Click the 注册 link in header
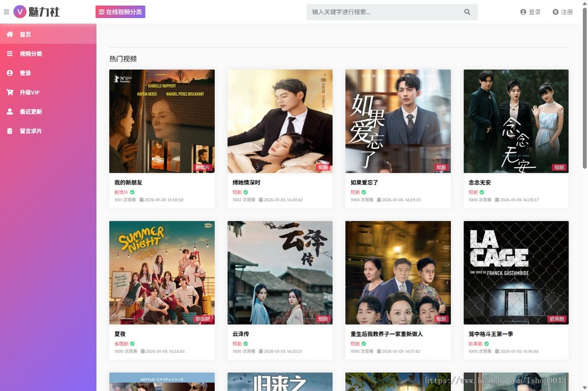 tap(567, 12)
